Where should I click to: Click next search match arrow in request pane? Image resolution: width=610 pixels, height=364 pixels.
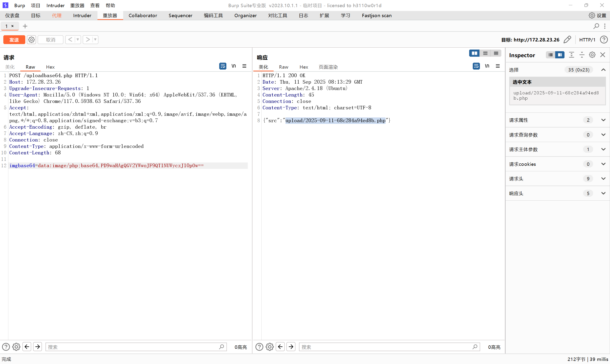(x=37, y=347)
